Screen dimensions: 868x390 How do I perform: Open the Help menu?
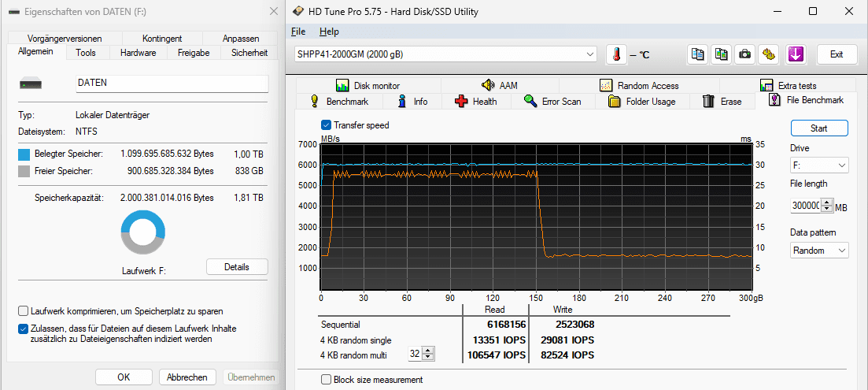pyautogui.click(x=330, y=32)
